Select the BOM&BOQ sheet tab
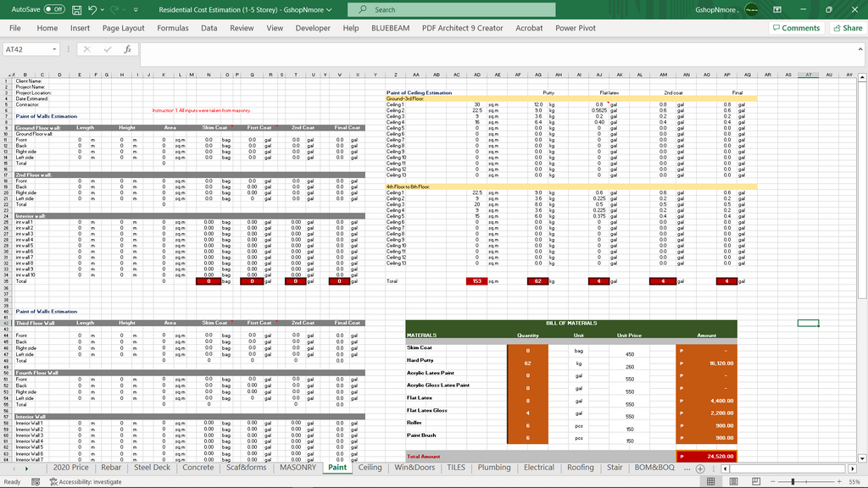 click(654, 468)
